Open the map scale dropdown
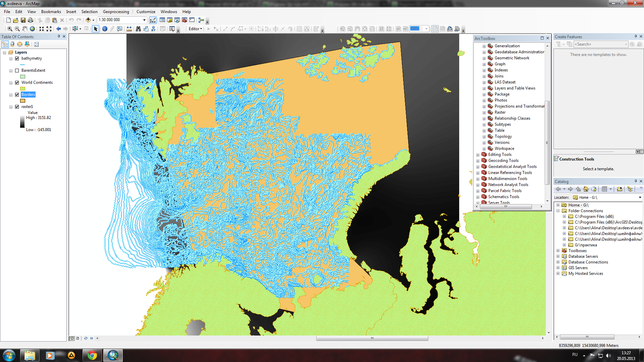This screenshot has width=644, height=362. (x=144, y=20)
